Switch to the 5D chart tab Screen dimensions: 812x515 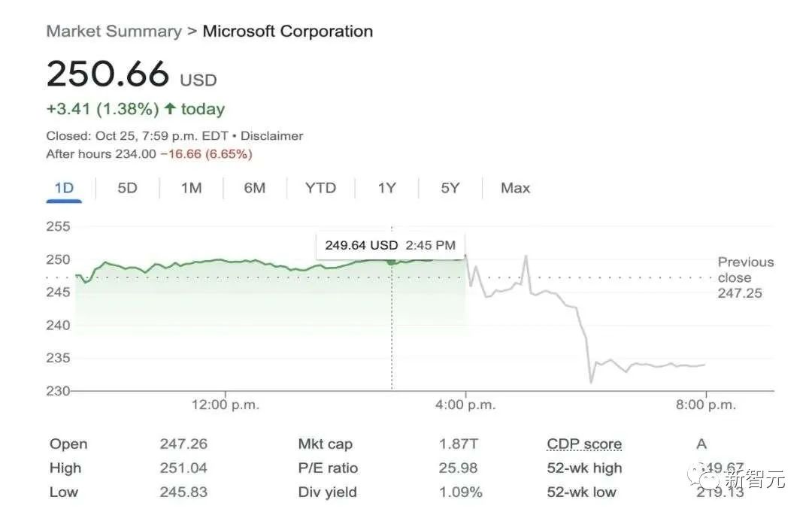[x=128, y=188]
